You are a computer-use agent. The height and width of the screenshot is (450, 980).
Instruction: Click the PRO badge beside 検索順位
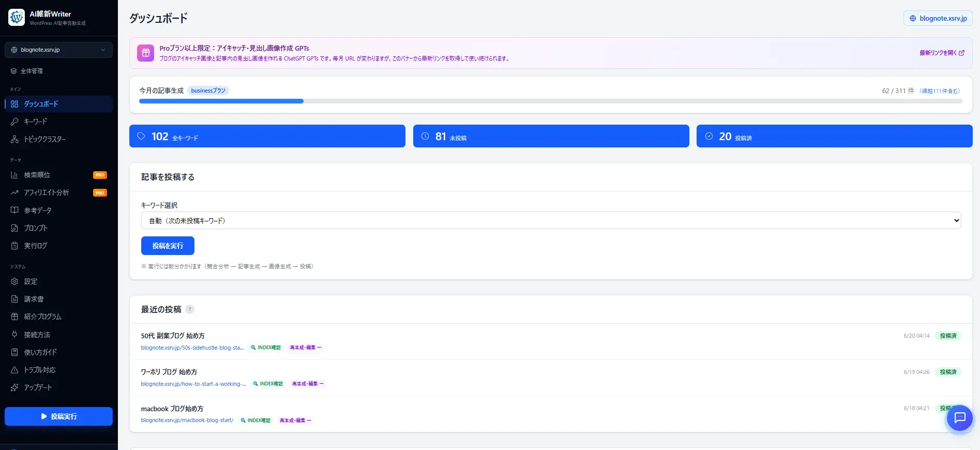[100, 175]
